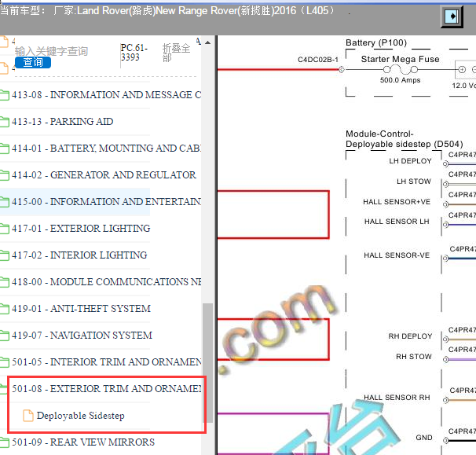This screenshot has width=476, height=455.
Task: Click HALL SENSOR RH pin label
Action: pyautogui.click(x=397, y=398)
